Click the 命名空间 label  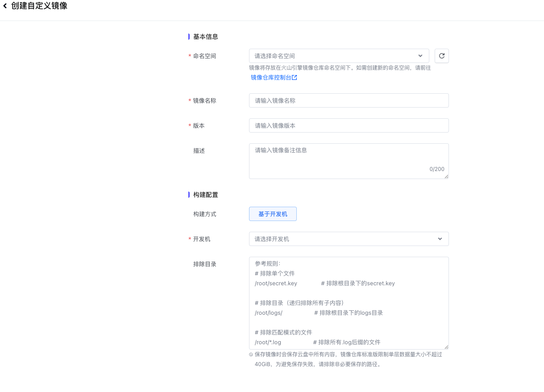(x=204, y=56)
